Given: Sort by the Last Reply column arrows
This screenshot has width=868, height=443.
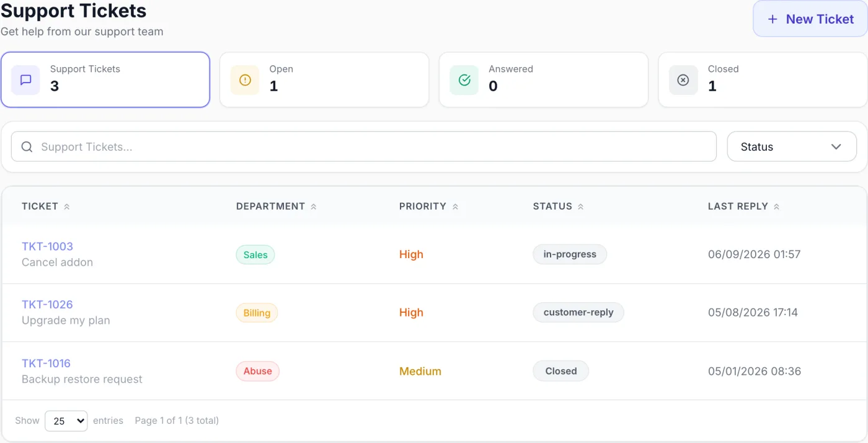Looking at the screenshot, I should (777, 207).
